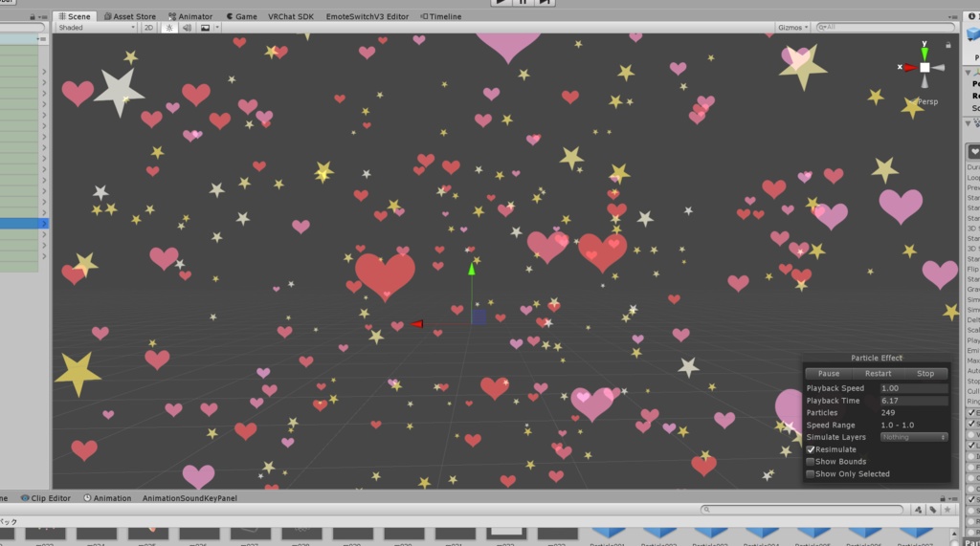980x546 pixels.
Task: Open the AnimationSoundKeyPanel tab
Action: point(189,498)
